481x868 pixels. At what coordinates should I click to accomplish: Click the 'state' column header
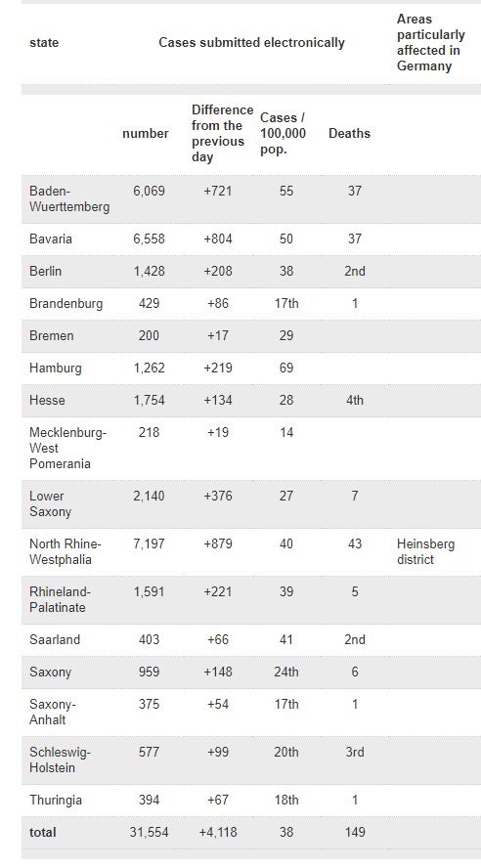[44, 43]
